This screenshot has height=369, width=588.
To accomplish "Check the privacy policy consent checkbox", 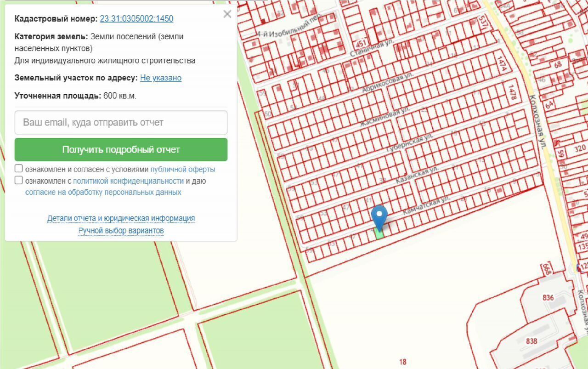I will [x=19, y=180].
